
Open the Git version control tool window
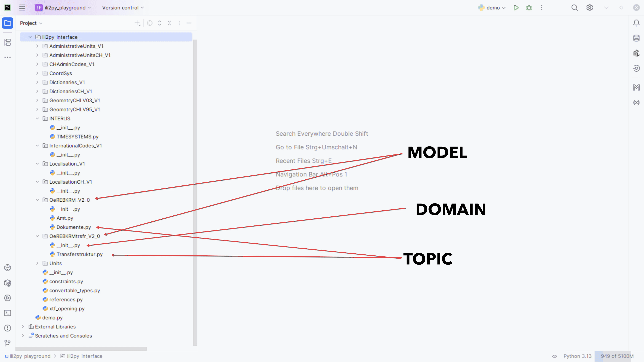(7, 343)
